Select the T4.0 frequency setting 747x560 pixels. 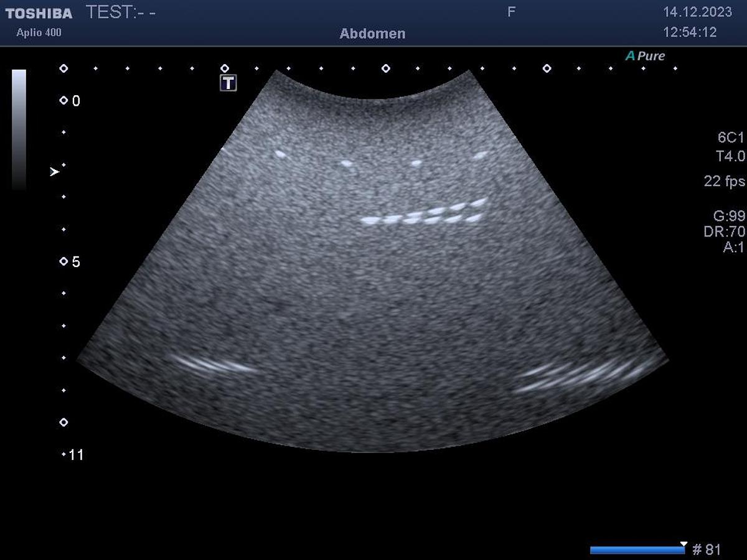(x=730, y=157)
